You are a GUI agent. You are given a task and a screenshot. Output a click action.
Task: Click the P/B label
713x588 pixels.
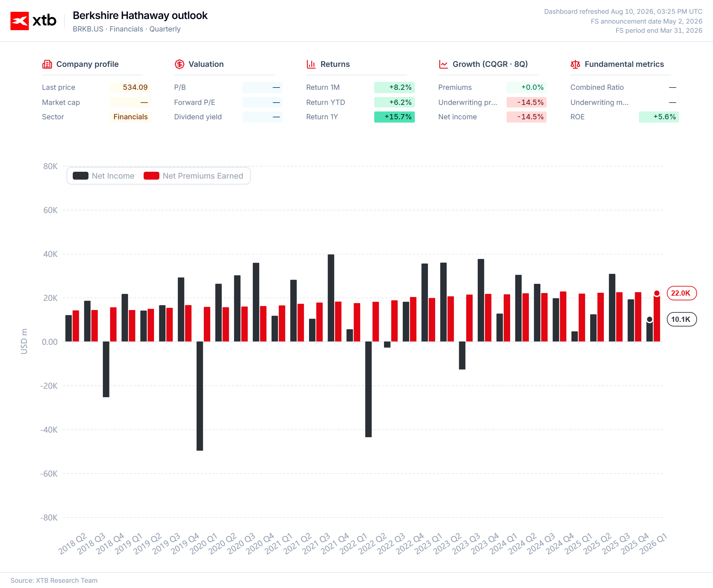(x=180, y=88)
